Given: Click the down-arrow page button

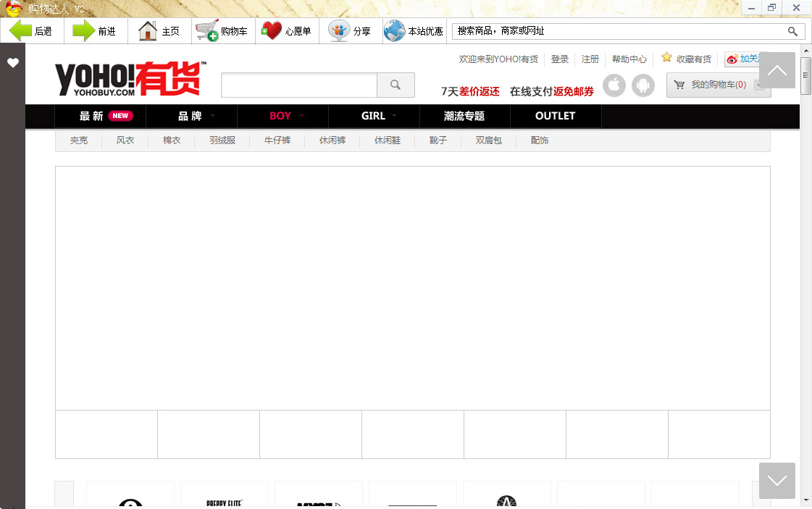Looking at the screenshot, I should 777,481.
